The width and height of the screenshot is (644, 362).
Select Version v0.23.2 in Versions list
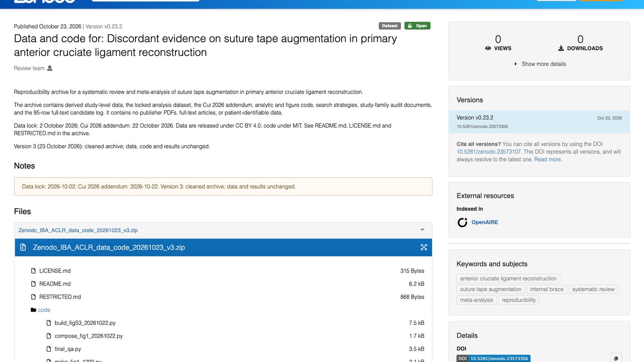(539, 122)
